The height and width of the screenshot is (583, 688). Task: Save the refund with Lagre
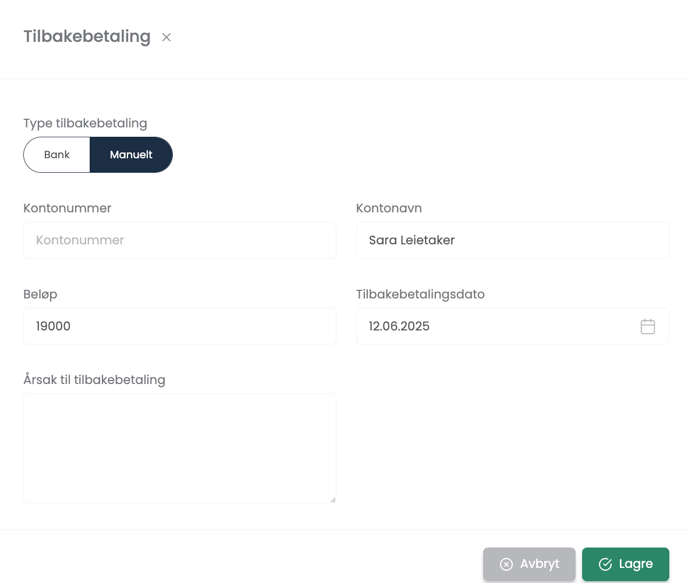click(626, 564)
